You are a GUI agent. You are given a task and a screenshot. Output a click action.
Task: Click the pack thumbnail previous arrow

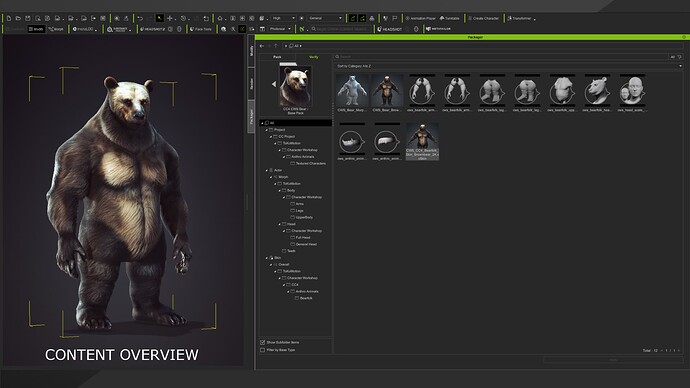tap(274, 84)
